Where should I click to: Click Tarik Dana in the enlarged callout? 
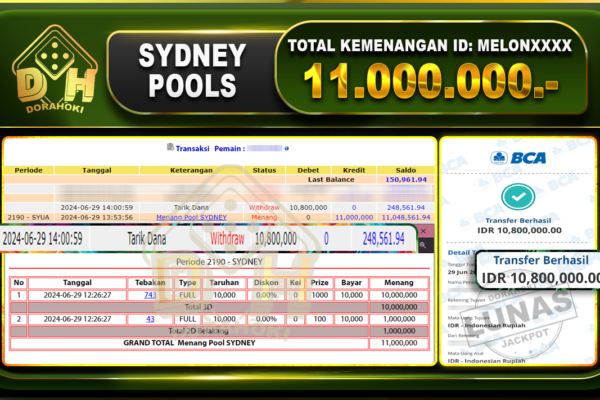click(147, 239)
